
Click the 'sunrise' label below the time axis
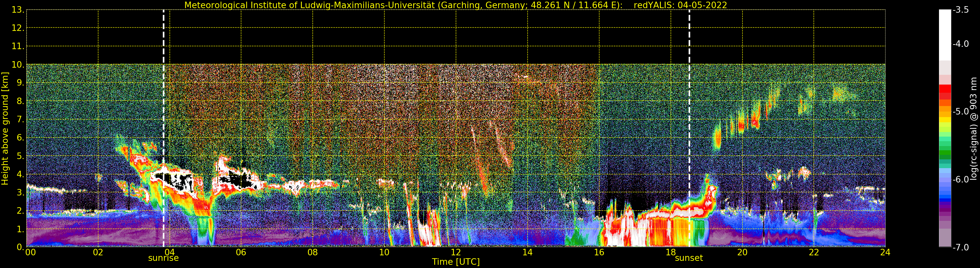pos(163,258)
